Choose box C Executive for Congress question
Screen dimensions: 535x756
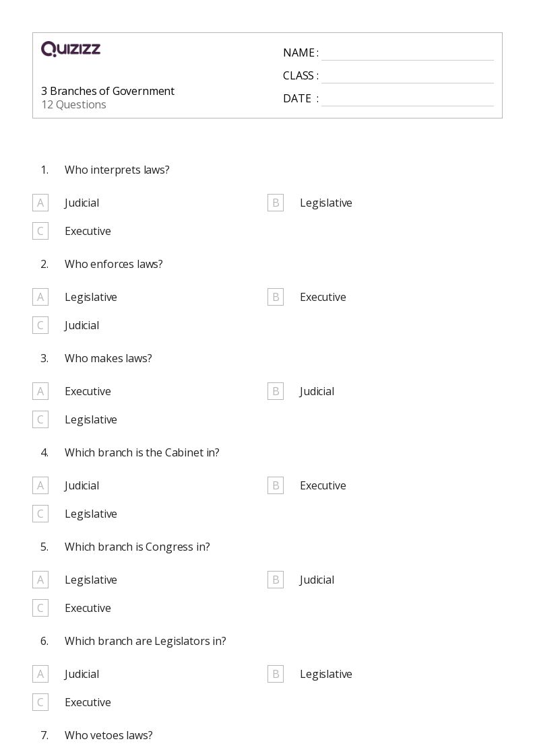point(40,608)
